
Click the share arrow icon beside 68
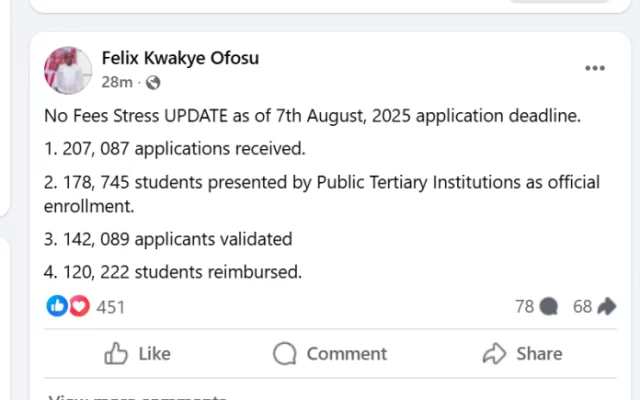(606, 307)
